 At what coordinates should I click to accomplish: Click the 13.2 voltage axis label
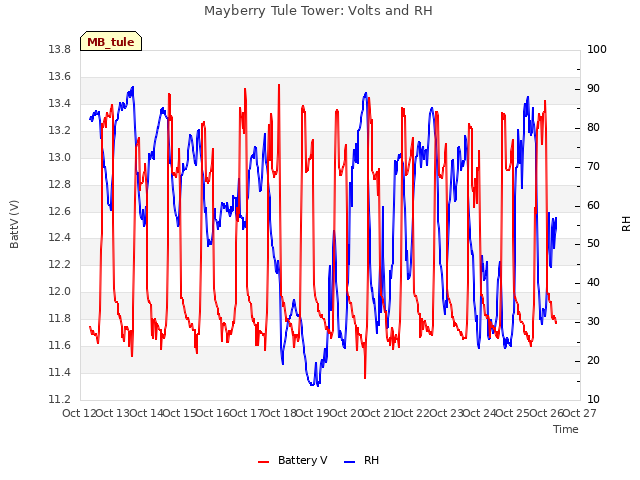pyautogui.click(x=59, y=130)
